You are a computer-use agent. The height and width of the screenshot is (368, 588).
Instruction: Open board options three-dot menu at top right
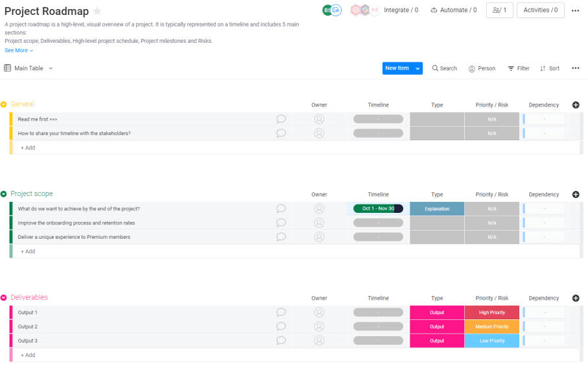[575, 10]
